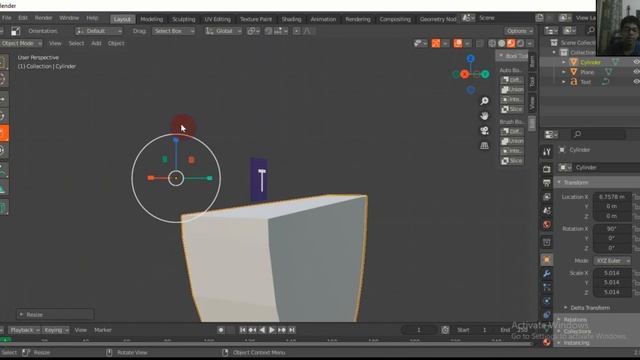Open the Options dropdown
This screenshot has height=360, width=640.
pos(519,31)
